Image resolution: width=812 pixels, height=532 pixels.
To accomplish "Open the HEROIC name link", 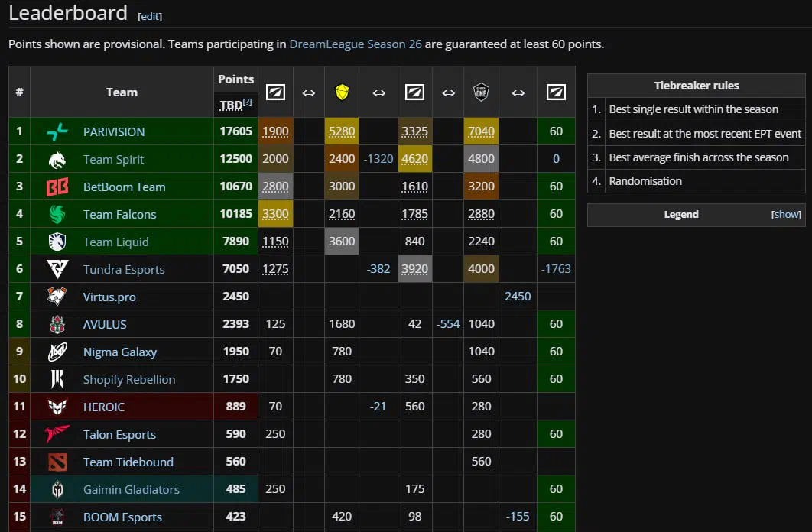I will pos(103,407).
